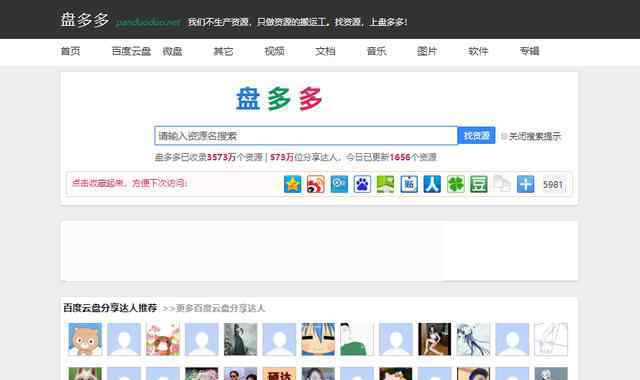This screenshot has width=640, height=380.
Task: Open the pink flowers avatar profile
Action: pos(163,339)
